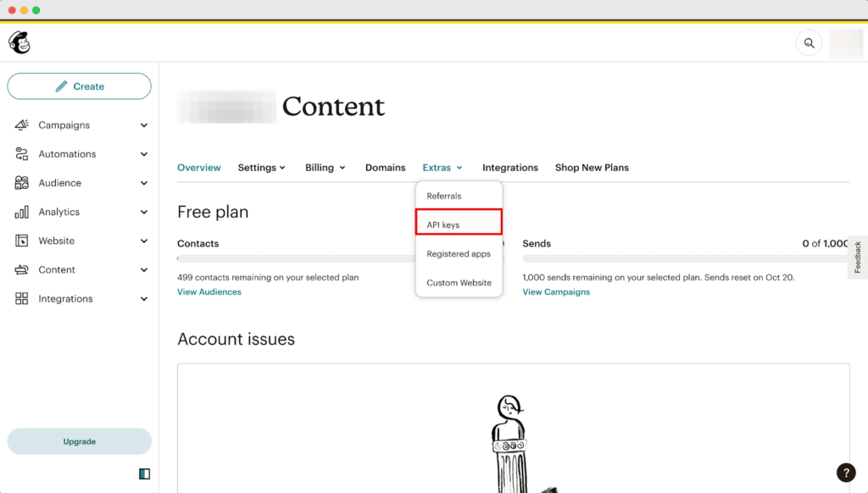This screenshot has height=493, width=868.
Task: Click the Create button
Action: [79, 86]
